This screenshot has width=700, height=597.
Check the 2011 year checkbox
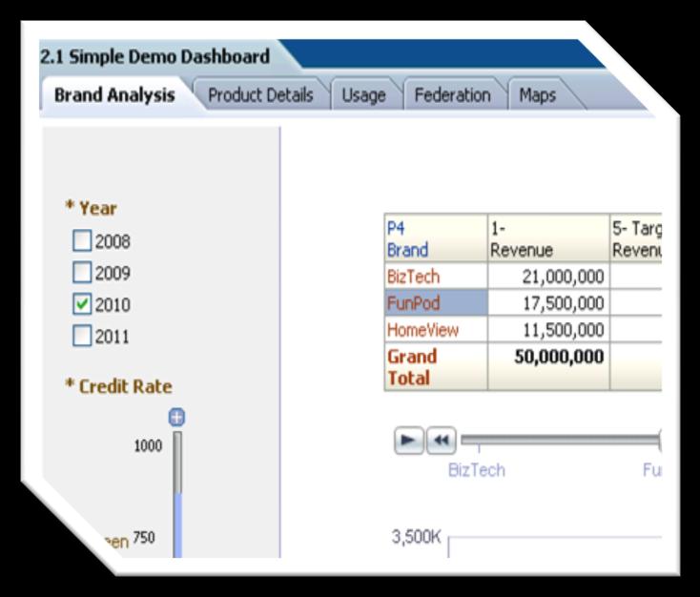[82, 336]
